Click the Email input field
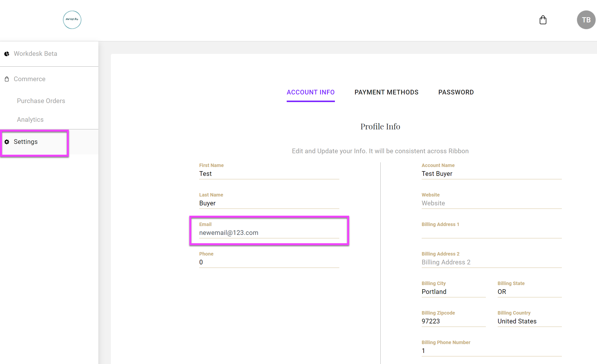597x364 pixels. (269, 233)
